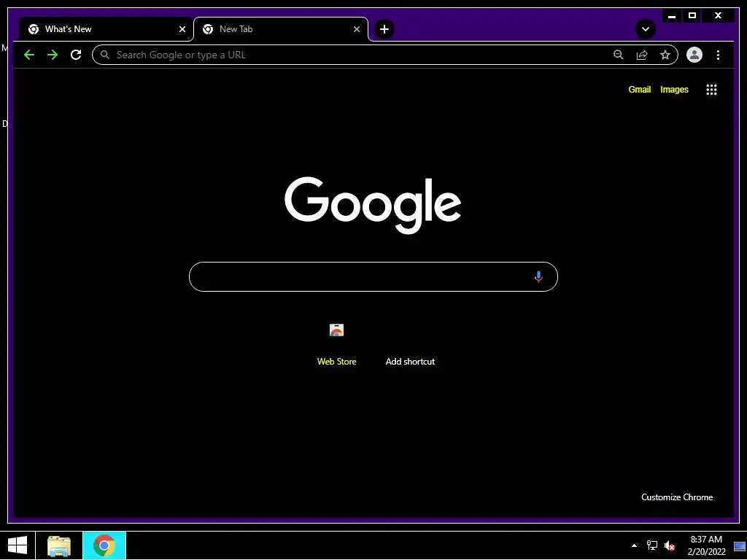Open the network status tray icon
The height and width of the screenshot is (560, 747).
coord(651,545)
